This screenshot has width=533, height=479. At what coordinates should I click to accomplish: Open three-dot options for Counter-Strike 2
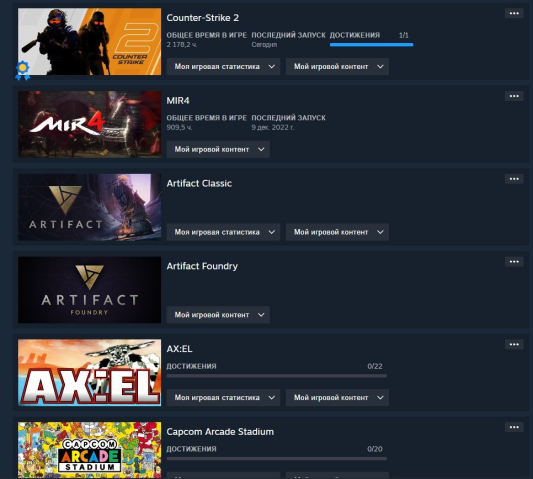[x=514, y=14]
